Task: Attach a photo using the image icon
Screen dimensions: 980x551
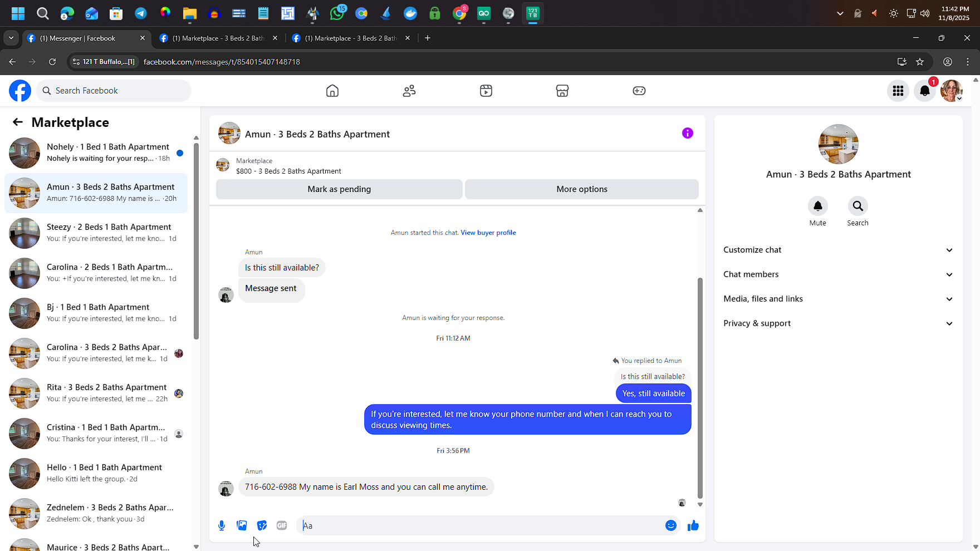Action: (242, 525)
